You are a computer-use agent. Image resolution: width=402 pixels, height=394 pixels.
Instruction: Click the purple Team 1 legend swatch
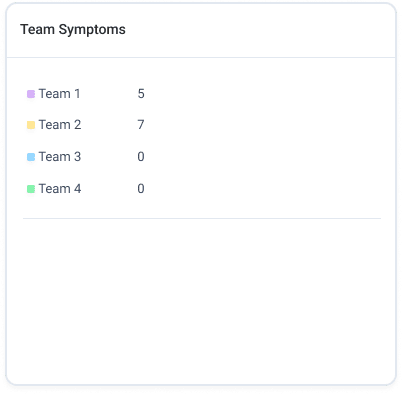click(x=31, y=94)
